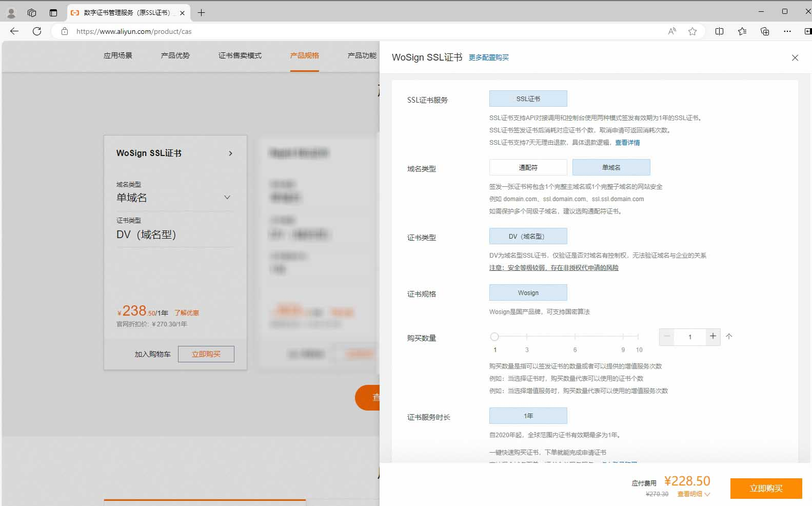The width and height of the screenshot is (812, 506).
Task: Open 域名类型 单域名 dropdown on card
Action: tap(175, 198)
